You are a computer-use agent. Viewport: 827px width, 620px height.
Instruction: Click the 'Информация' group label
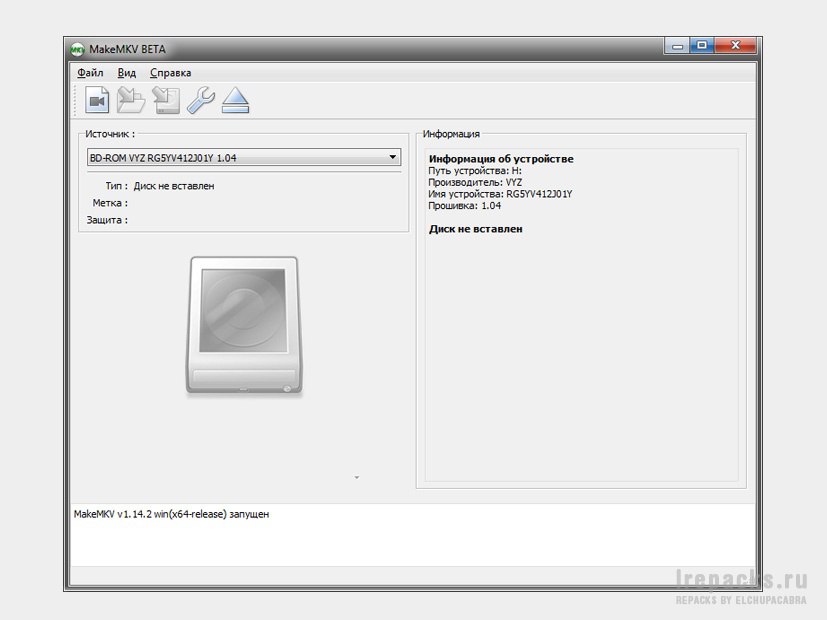(451, 134)
